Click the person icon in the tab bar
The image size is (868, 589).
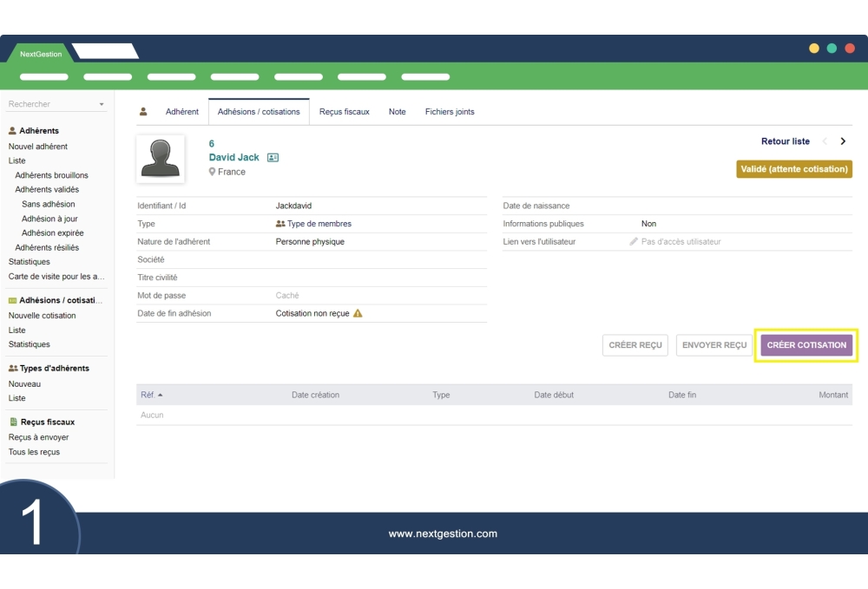click(x=143, y=112)
